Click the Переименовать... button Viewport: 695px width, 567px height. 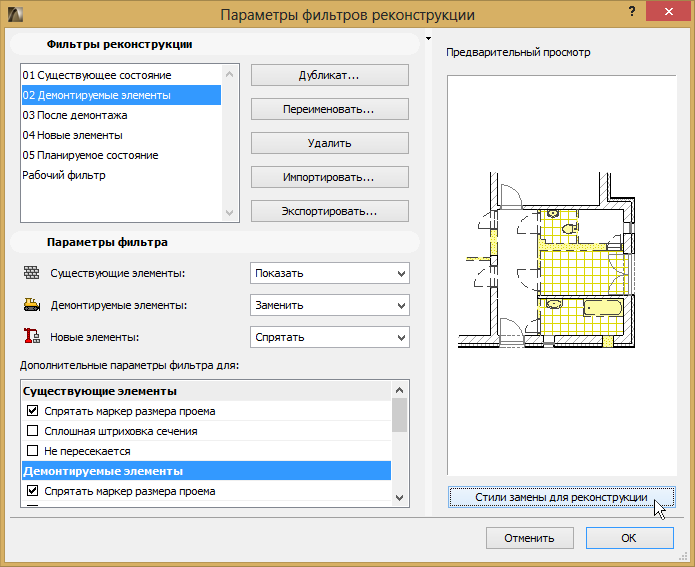tap(330, 109)
